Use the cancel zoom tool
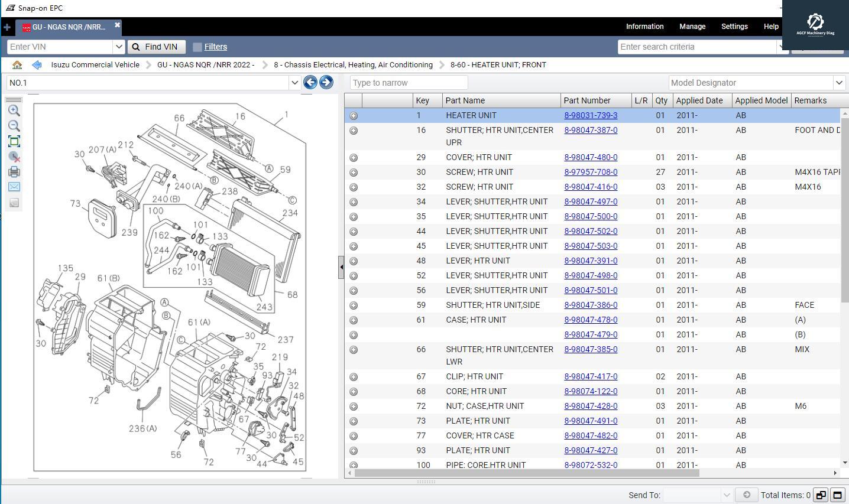The width and height of the screenshot is (849, 504). (14, 157)
